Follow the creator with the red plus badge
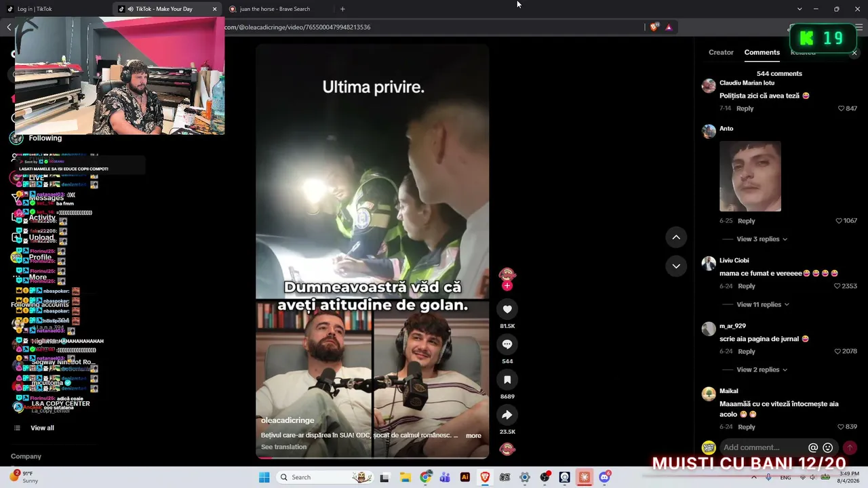 coord(507,285)
